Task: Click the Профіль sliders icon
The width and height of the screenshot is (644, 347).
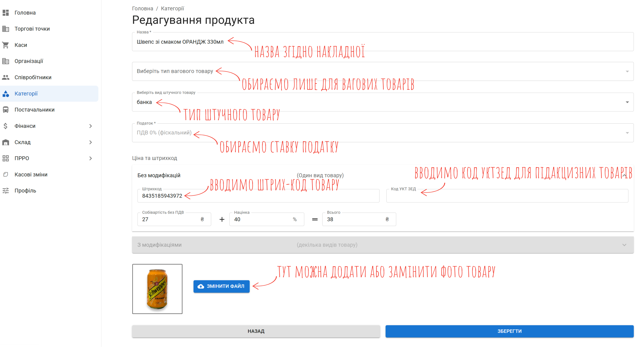Action: tap(5, 191)
